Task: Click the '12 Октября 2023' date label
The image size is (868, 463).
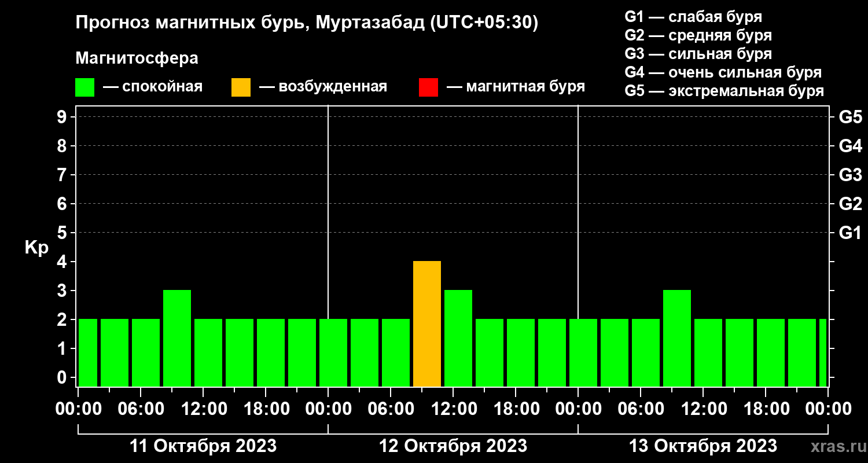Action: click(453, 446)
